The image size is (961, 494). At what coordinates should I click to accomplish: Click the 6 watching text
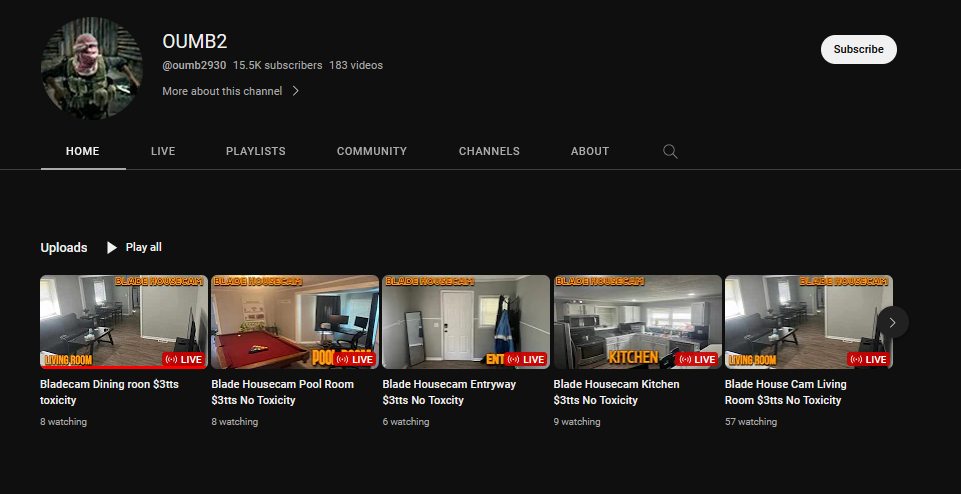[x=406, y=422]
